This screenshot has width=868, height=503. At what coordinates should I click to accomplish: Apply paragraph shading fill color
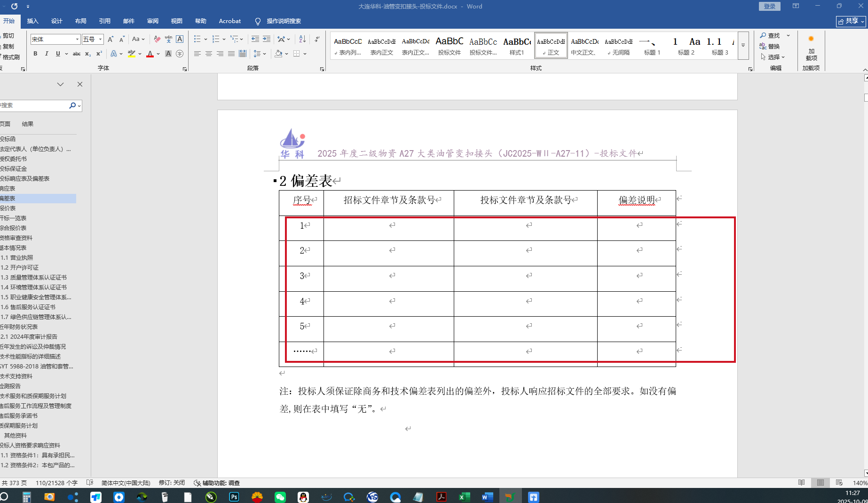click(278, 54)
